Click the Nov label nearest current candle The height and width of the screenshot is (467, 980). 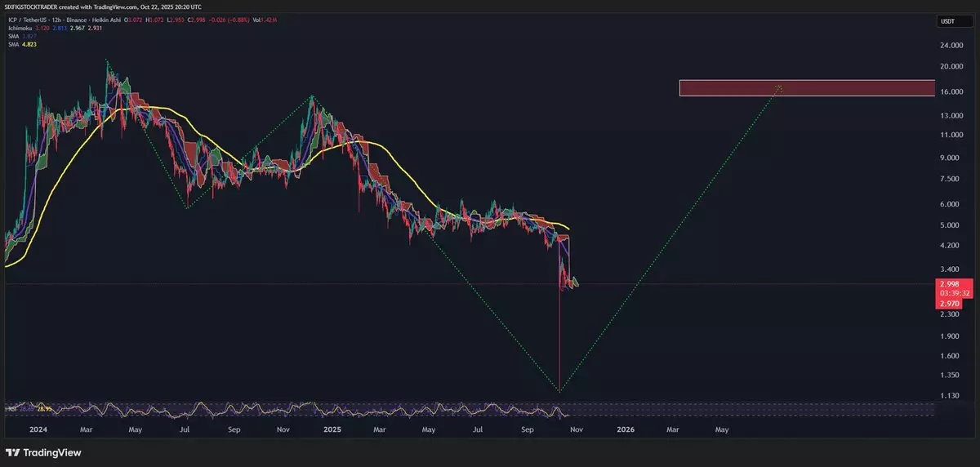(577, 428)
